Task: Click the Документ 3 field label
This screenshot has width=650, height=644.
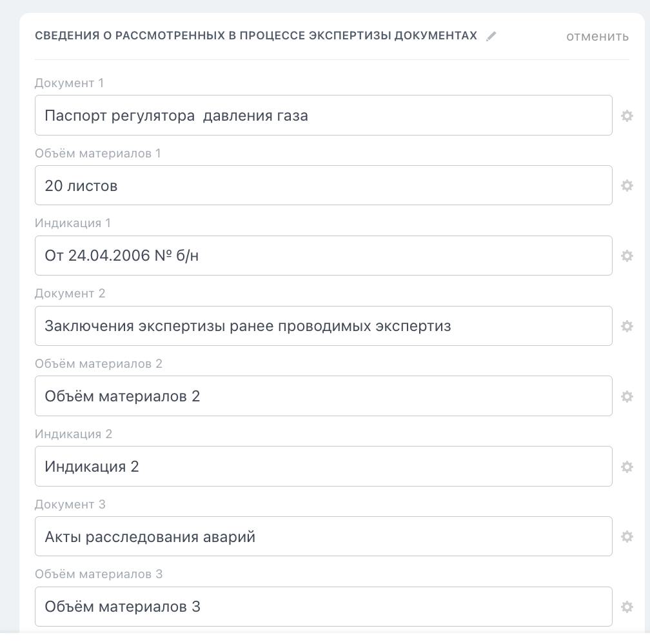Action: (70, 505)
